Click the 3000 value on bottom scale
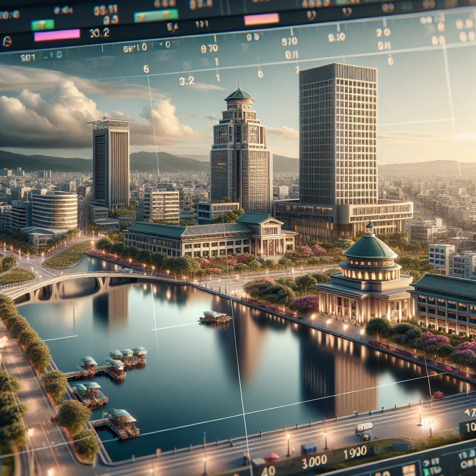The image size is (476, 476). [x=315, y=461]
